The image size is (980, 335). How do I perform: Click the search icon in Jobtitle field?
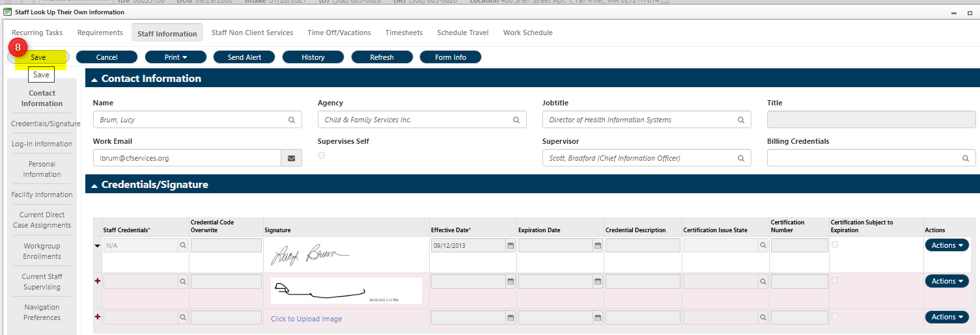point(741,120)
